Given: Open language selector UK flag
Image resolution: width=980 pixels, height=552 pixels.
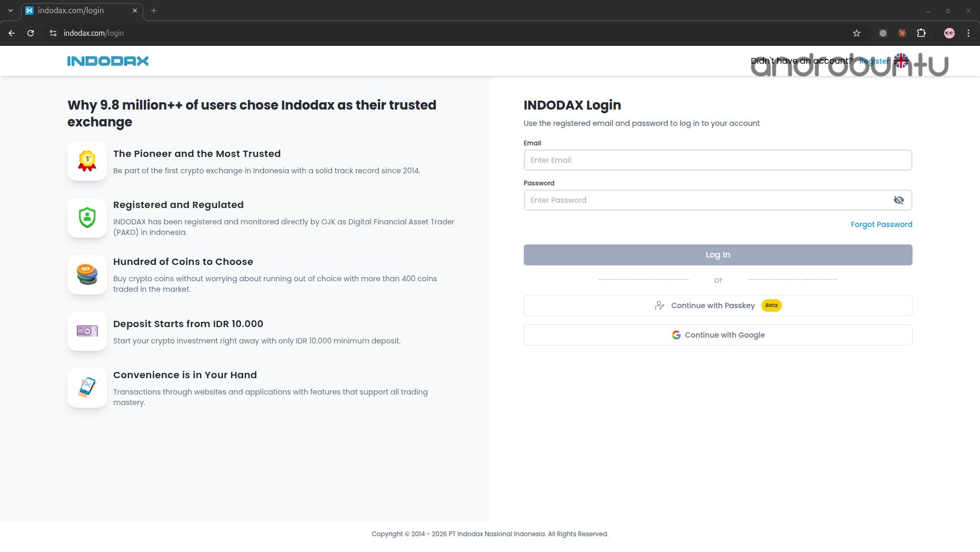Looking at the screenshot, I should coord(901,61).
